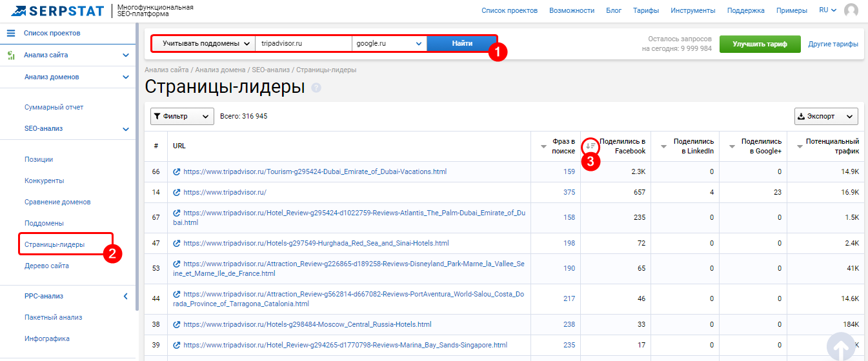The image size is (868, 361).
Task: Select Поддомены in sidebar
Action: (44, 223)
